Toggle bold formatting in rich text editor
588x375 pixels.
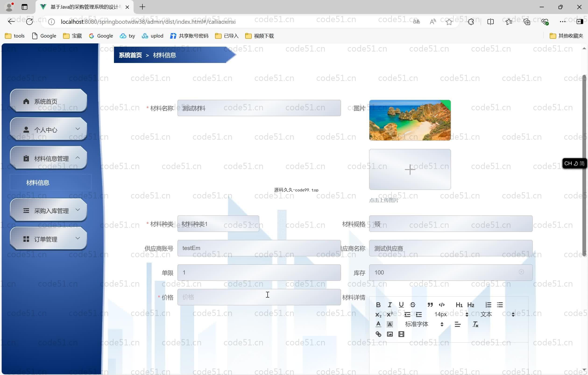pos(378,305)
